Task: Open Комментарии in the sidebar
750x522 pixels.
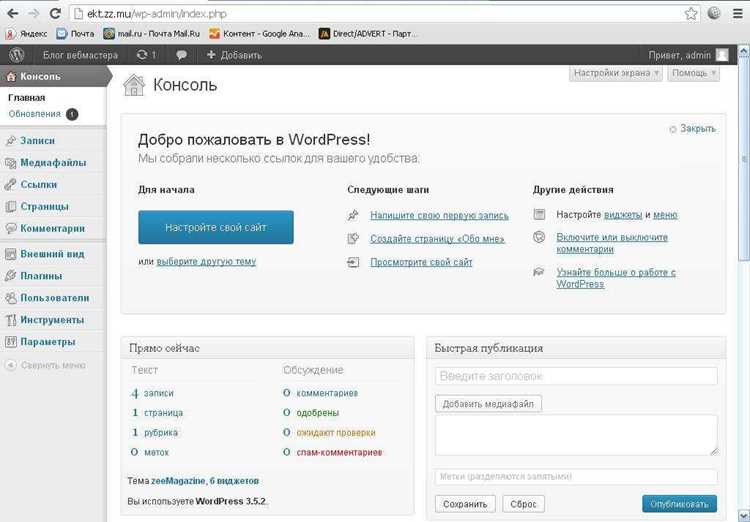Action: coord(53,229)
